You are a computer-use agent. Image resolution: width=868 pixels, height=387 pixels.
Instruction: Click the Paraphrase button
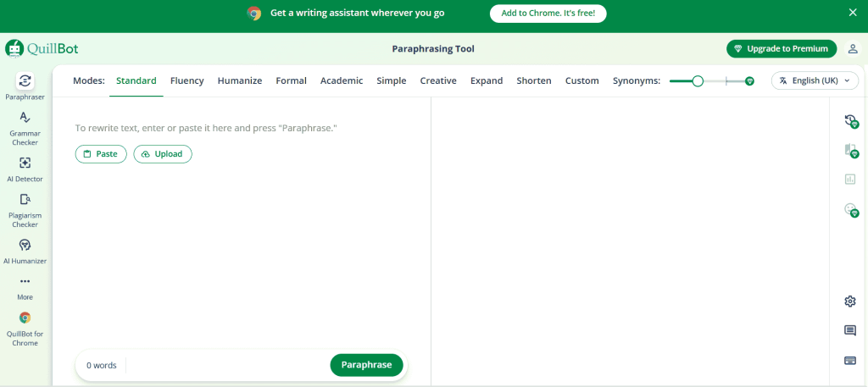(366, 365)
